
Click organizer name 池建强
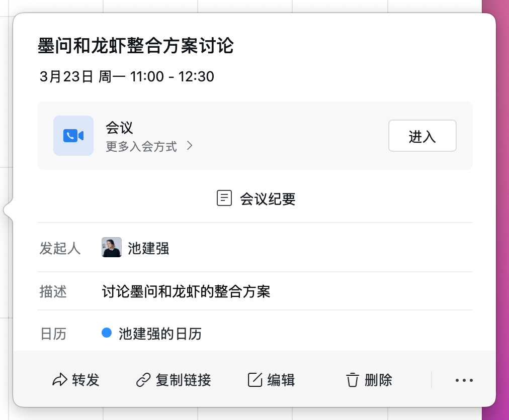point(148,248)
